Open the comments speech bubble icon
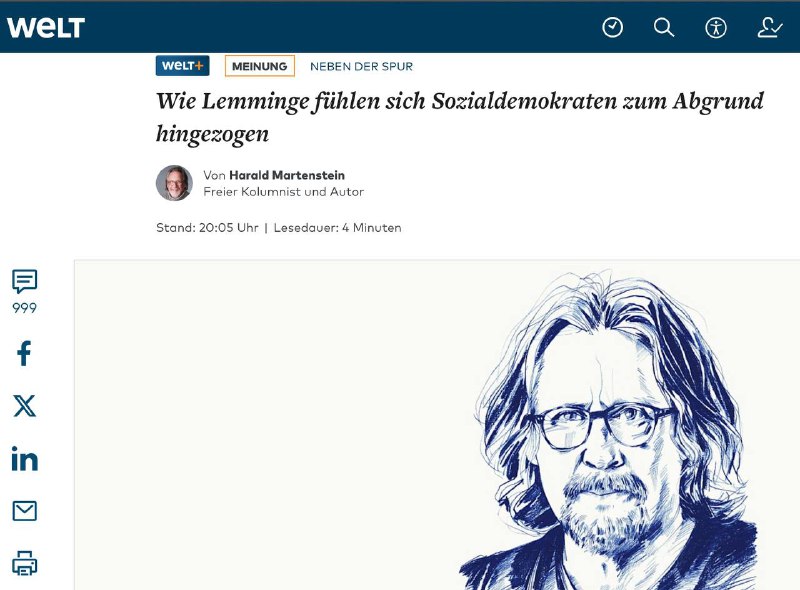This screenshot has width=800, height=590. pyautogui.click(x=24, y=281)
